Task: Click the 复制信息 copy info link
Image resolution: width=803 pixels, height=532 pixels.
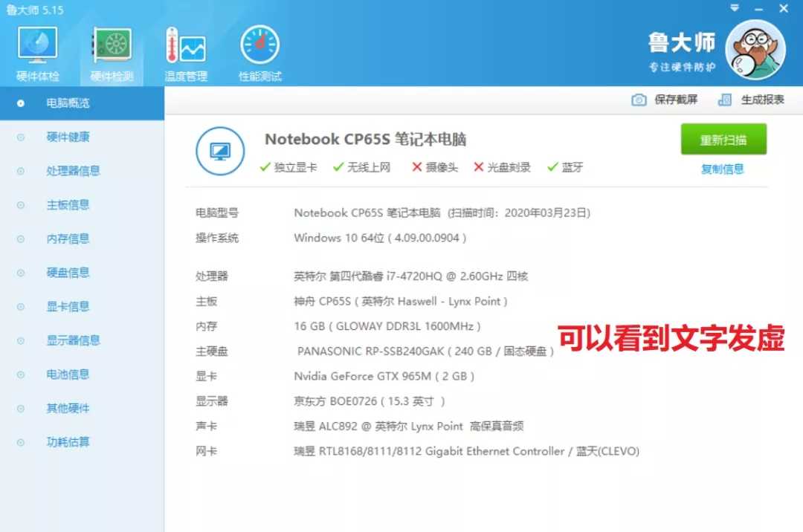Action: click(x=722, y=169)
